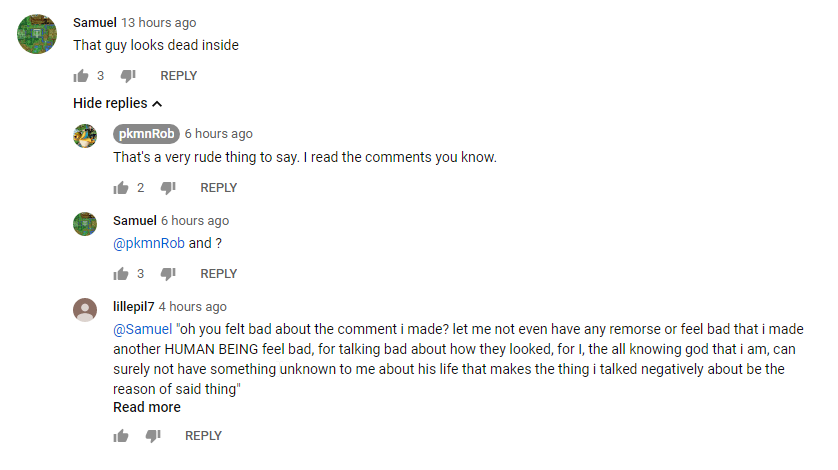
Task: Thumbs down lillepil7's reply
Action: (x=153, y=436)
